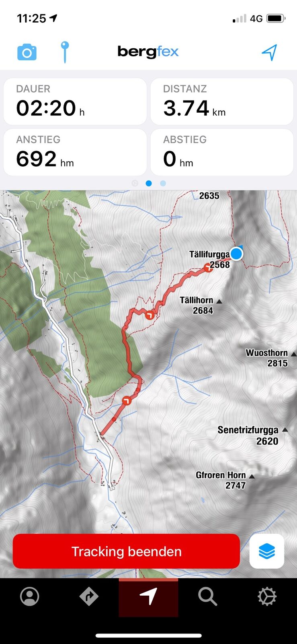The height and width of the screenshot is (644, 297).
Task: Tap the location arrow icon top right
Action: click(x=270, y=52)
